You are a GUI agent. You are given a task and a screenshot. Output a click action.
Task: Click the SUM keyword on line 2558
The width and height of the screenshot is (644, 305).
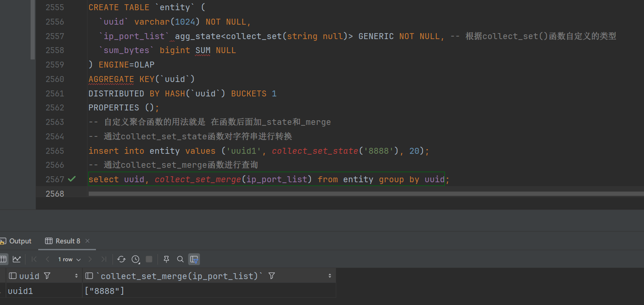[x=203, y=50]
